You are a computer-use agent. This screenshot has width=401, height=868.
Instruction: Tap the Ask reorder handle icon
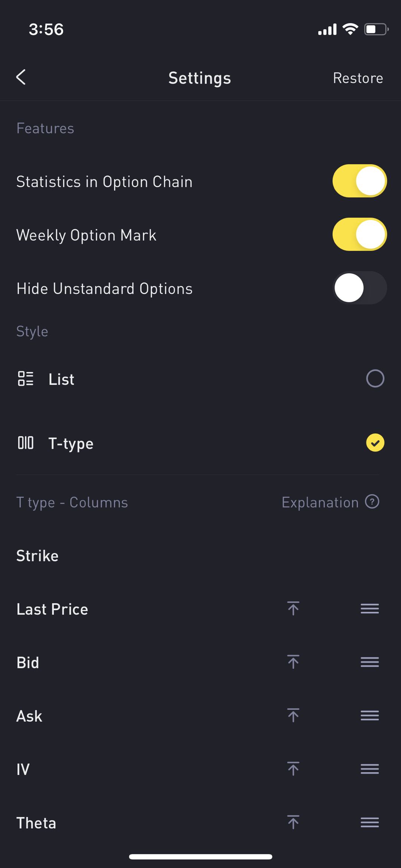coord(370,715)
